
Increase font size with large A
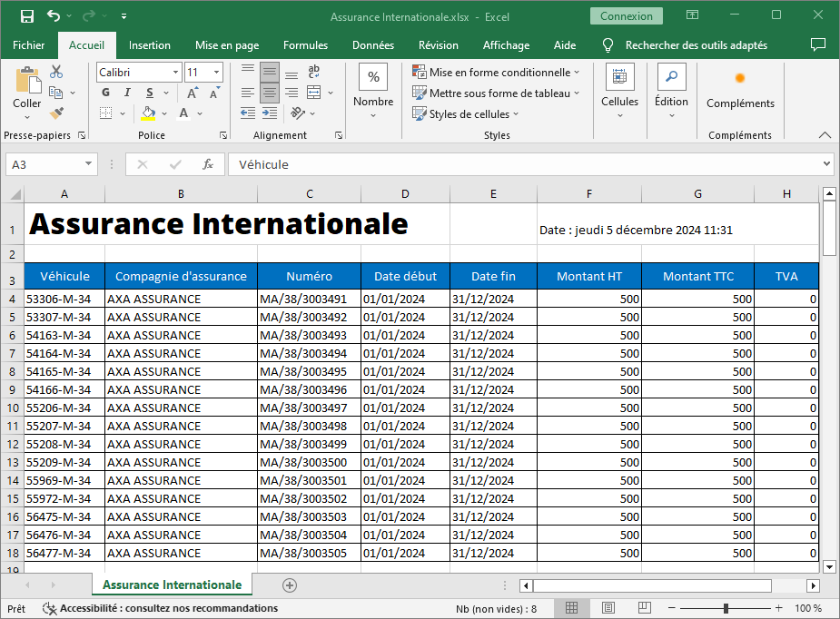click(x=193, y=93)
